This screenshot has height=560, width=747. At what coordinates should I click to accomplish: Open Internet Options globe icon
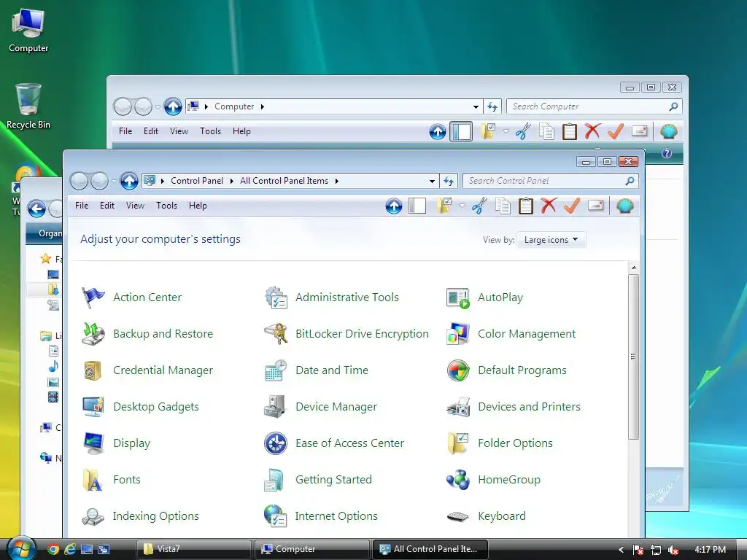[x=276, y=516]
